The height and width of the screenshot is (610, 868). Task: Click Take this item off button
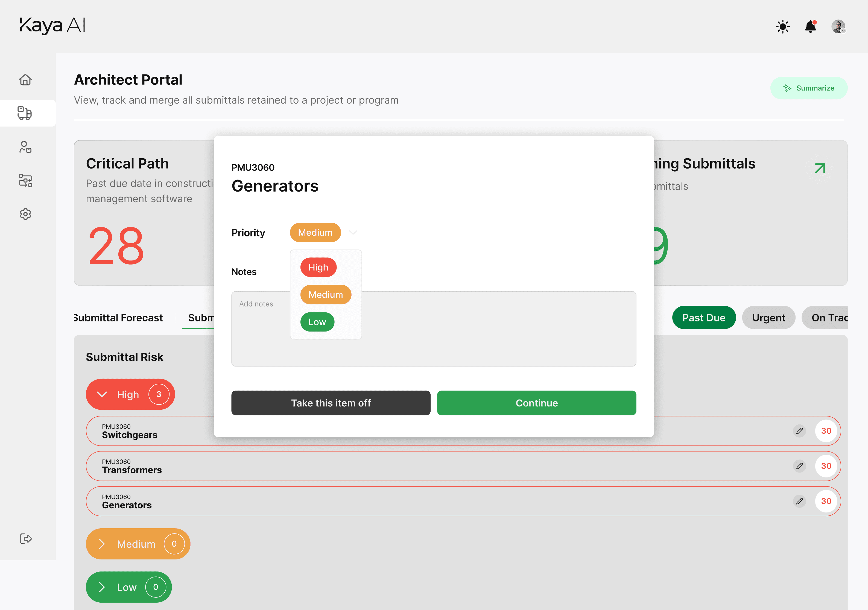(x=331, y=403)
